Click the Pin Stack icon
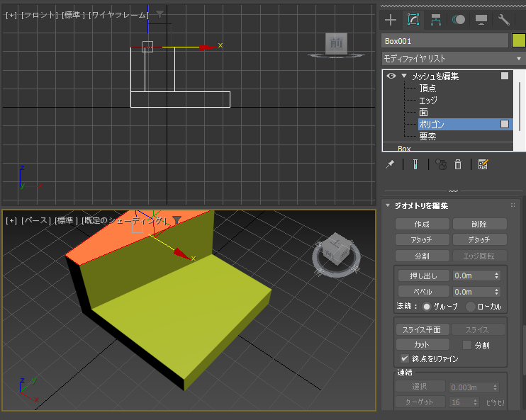Screen dimensions: 526x420 pos(390,164)
